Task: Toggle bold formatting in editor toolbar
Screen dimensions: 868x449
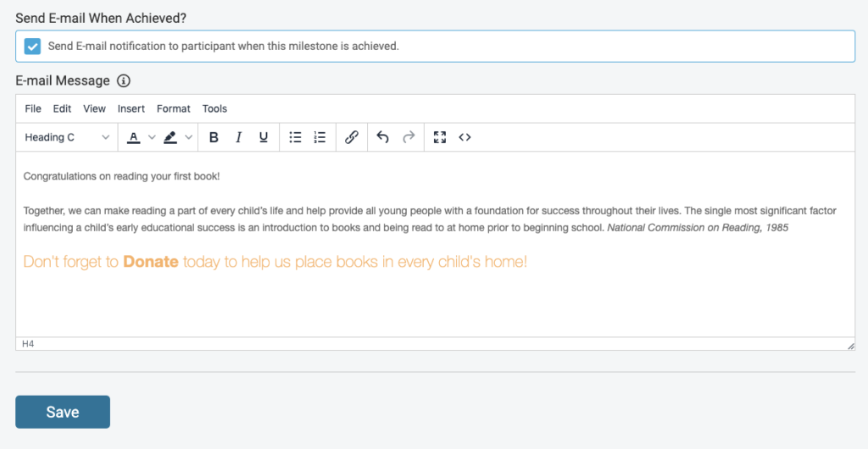Action: click(x=214, y=137)
